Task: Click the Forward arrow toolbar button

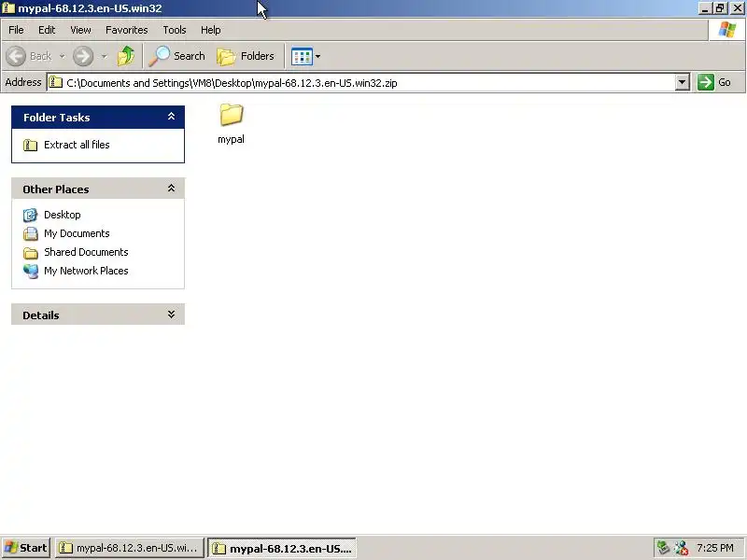Action: [83, 56]
